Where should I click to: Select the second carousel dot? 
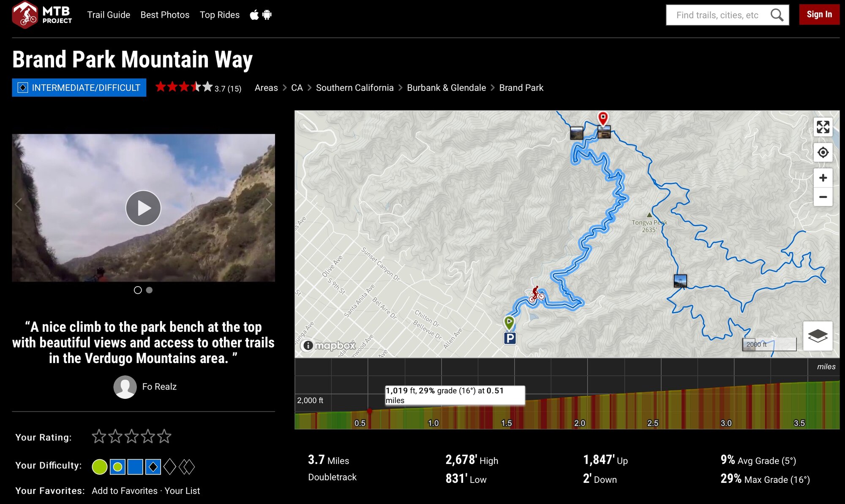click(x=149, y=290)
